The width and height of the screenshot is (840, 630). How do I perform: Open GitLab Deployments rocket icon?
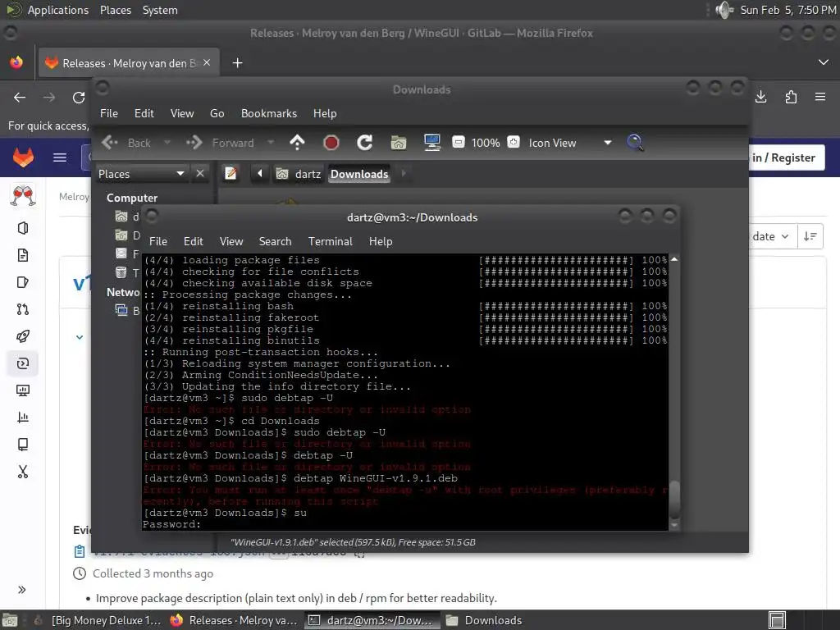(22, 336)
